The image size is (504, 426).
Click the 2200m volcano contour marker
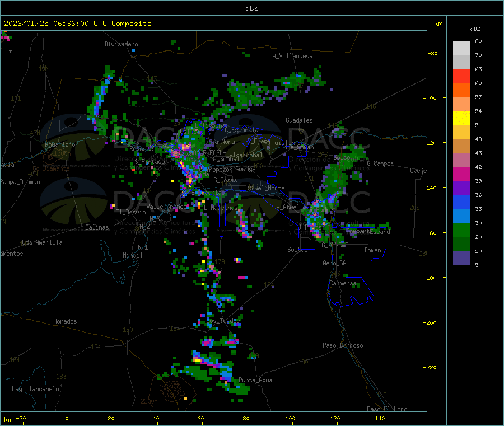pyautogui.click(x=149, y=401)
